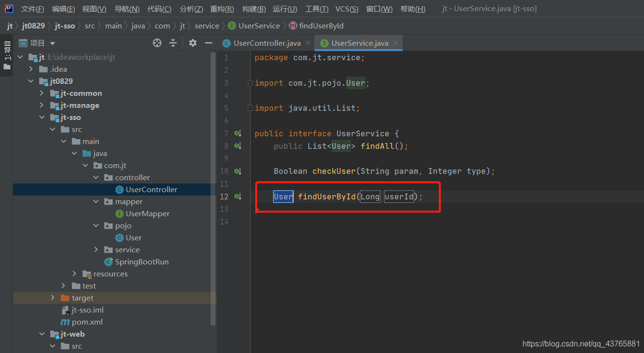The width and height of the screenshot is (644, 353).
Task: Collapse the controller package
Action: click(96, 177)
